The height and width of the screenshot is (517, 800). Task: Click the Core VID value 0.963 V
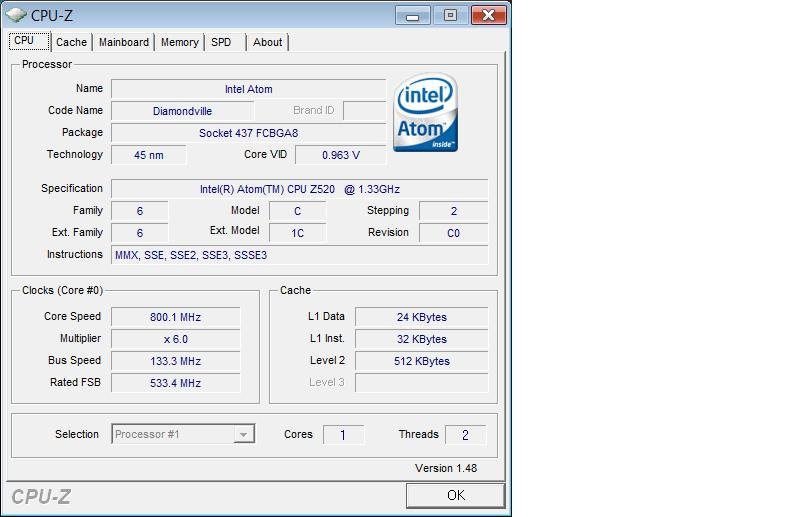[340, 155]
